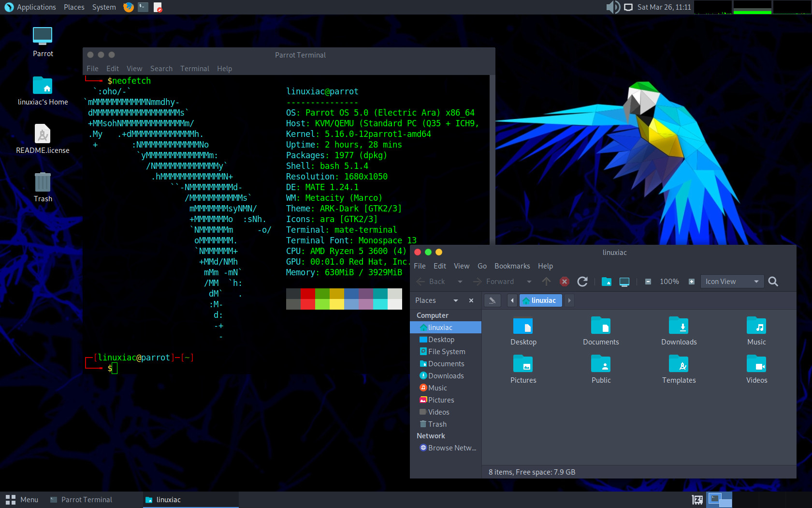Open the terminal File menu
812x508 pixels.
click(x=92, y=69)
